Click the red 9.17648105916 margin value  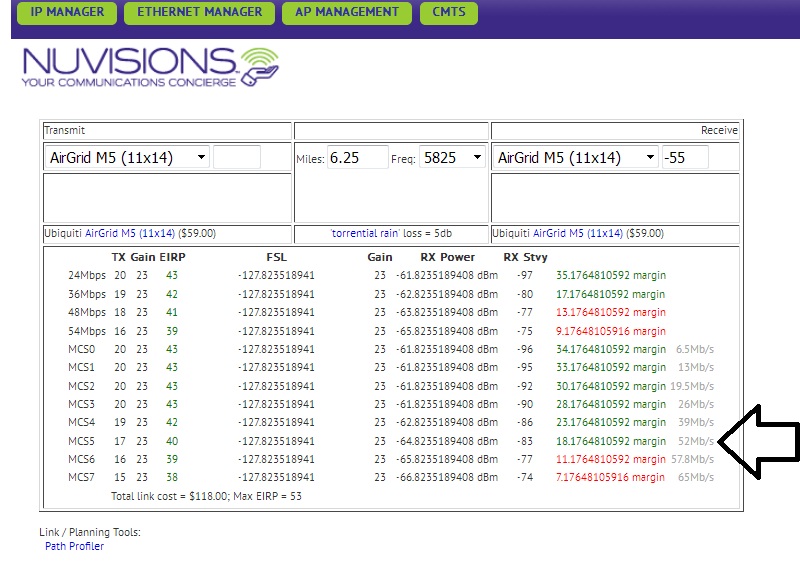pyautogui.click(x=611, y=331)
